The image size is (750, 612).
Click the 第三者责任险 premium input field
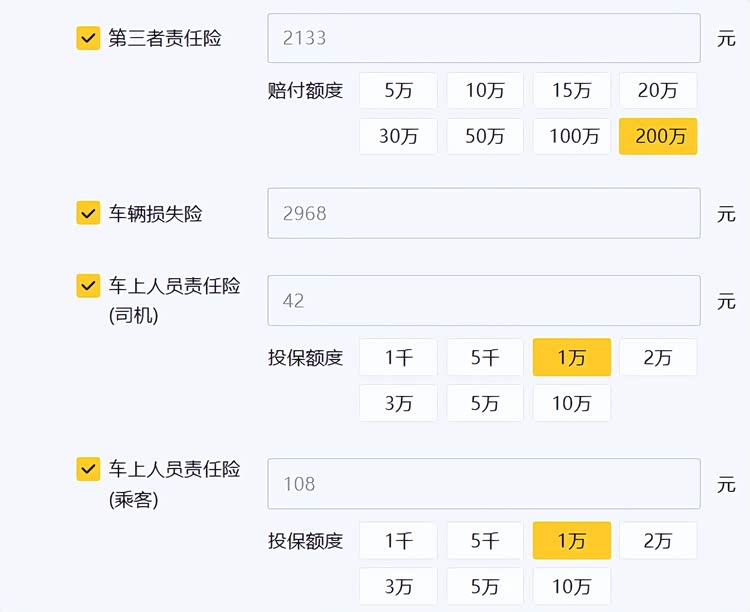coord(483,39)
